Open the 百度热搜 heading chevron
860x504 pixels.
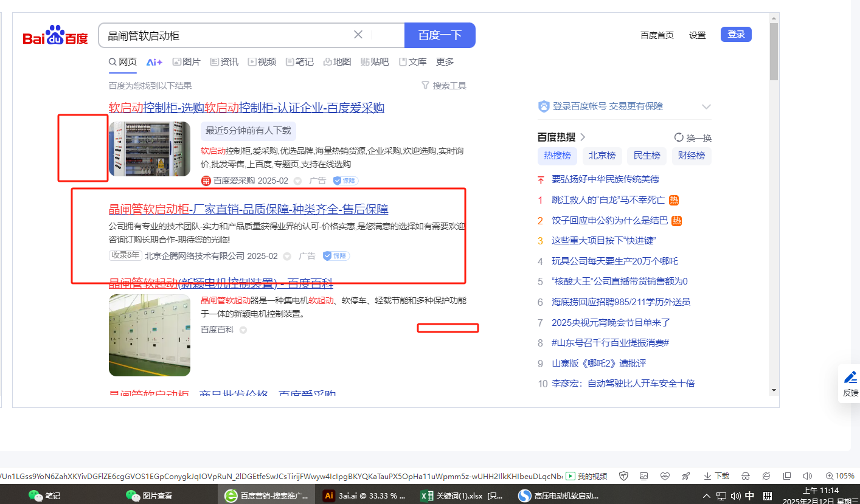[583, 137]
